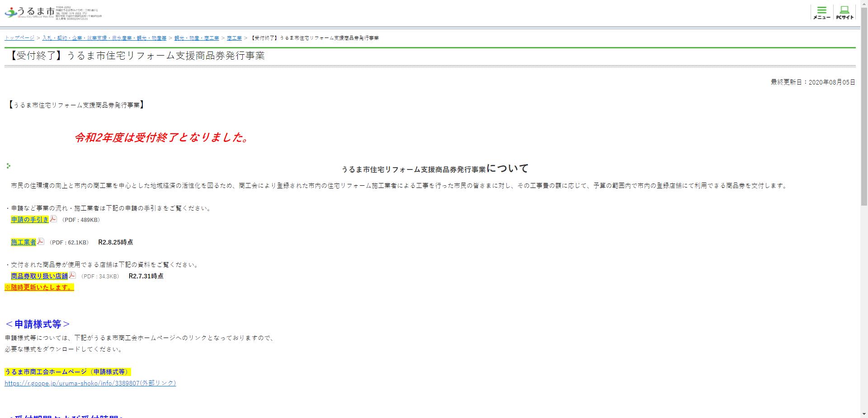Open the 商工業 breadcrumb entry
The width and height of the screenshot is (868, 418).
[x=233, y=38]
